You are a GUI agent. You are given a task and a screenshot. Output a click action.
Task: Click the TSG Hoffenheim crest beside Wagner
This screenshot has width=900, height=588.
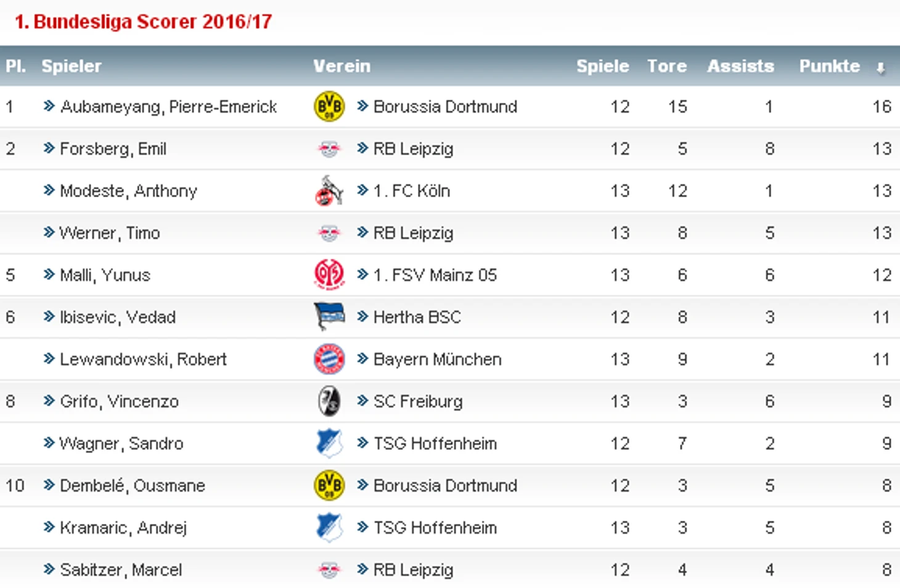coord(329,443)
